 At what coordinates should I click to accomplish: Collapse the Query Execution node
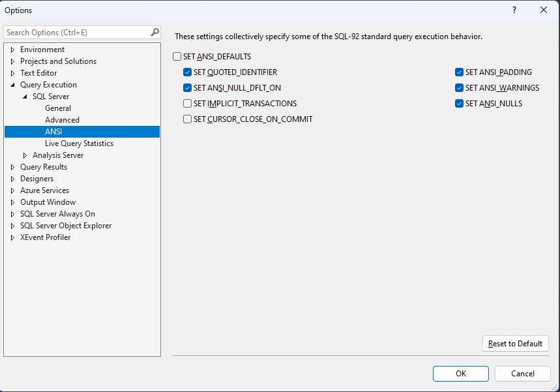coord(12,85)
